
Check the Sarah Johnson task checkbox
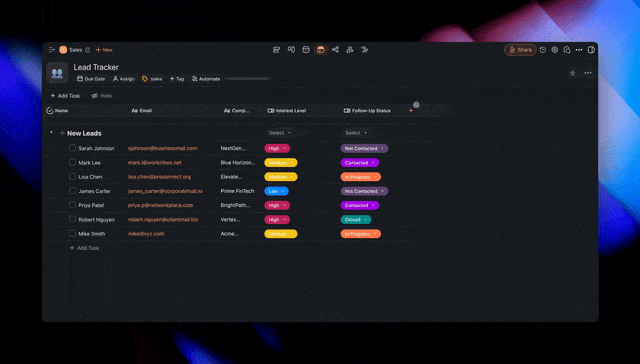pyautogui.click(x=72, y=148)
